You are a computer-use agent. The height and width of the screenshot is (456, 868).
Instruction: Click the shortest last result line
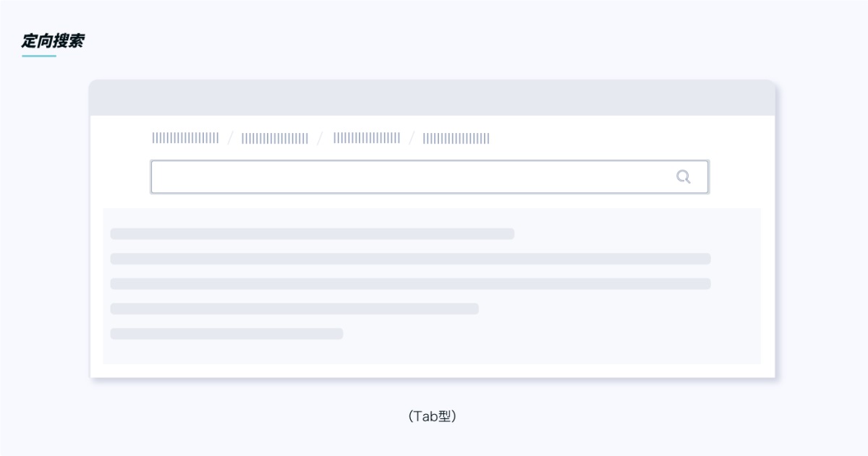pyautogui.click(x=226, y=334)
